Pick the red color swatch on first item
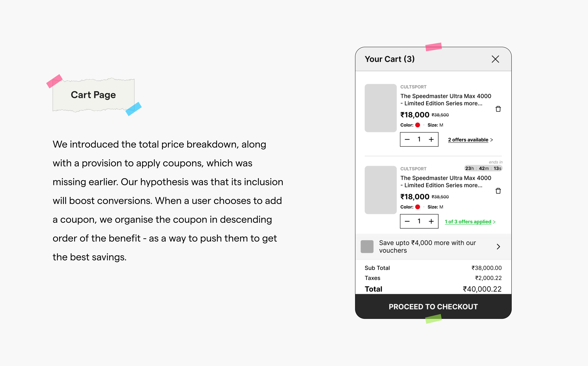 (418, 125)
